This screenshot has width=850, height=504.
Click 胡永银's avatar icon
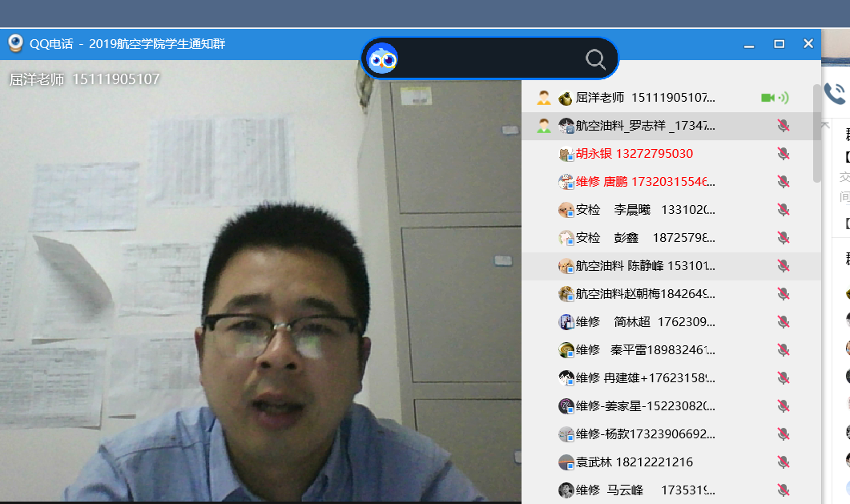(x=566, y=154)
